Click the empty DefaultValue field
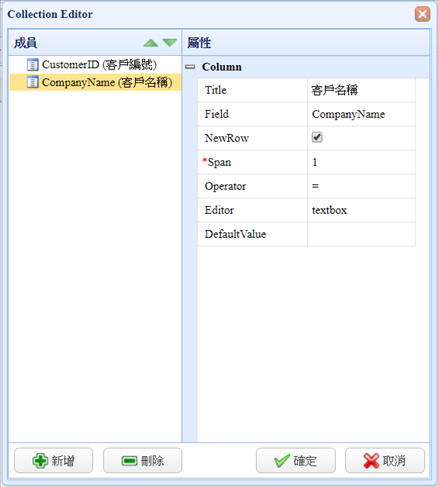The width and height of the screenshot is (438, 487). click(361, 234)
